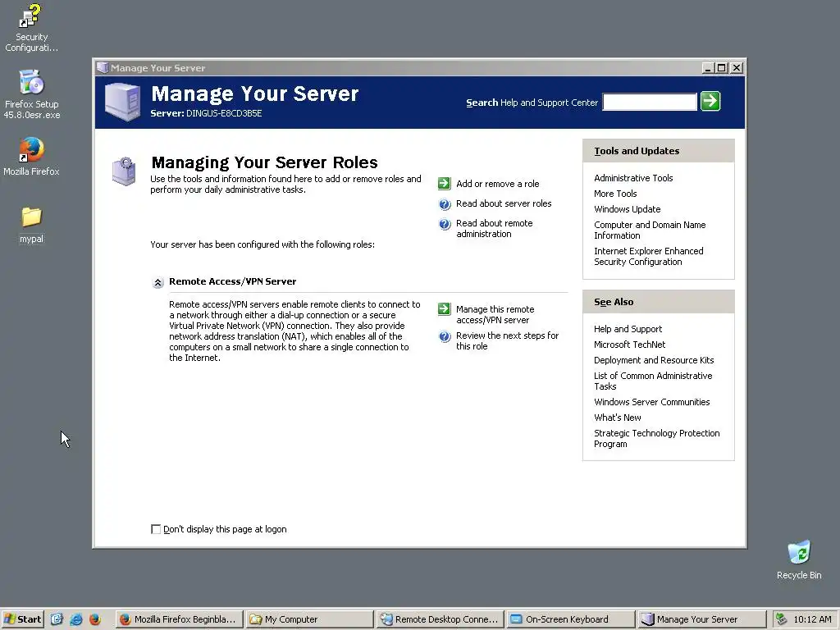Switch to Mozilla Firefox taskbar window

click(180, 619)
